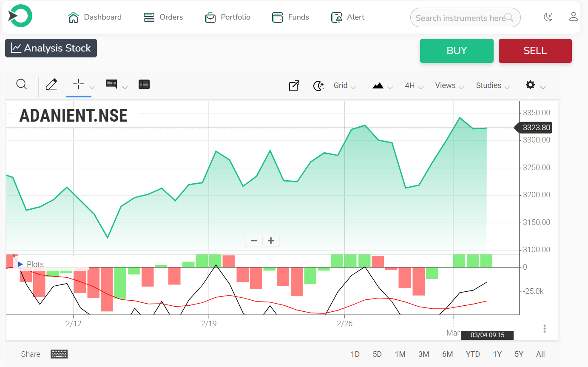This screenshot has width=588, height=367.
Task: Click the Share link
Action: (x=31, y=354)
